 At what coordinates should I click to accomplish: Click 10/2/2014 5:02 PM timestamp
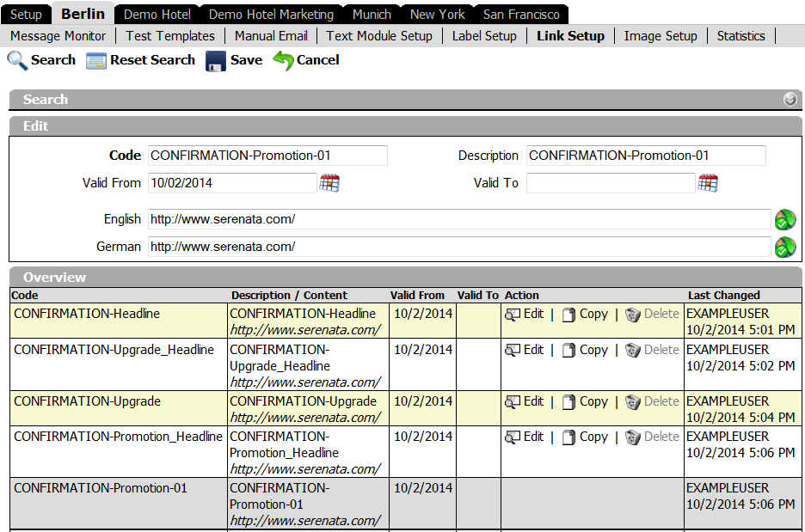pos(740,366)
